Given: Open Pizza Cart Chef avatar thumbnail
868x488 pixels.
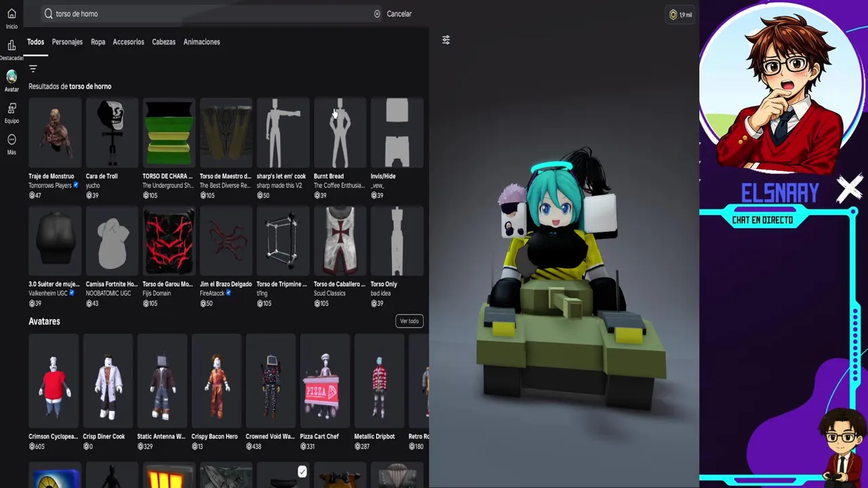Looking at the screenshot, I should coord(325,382).
